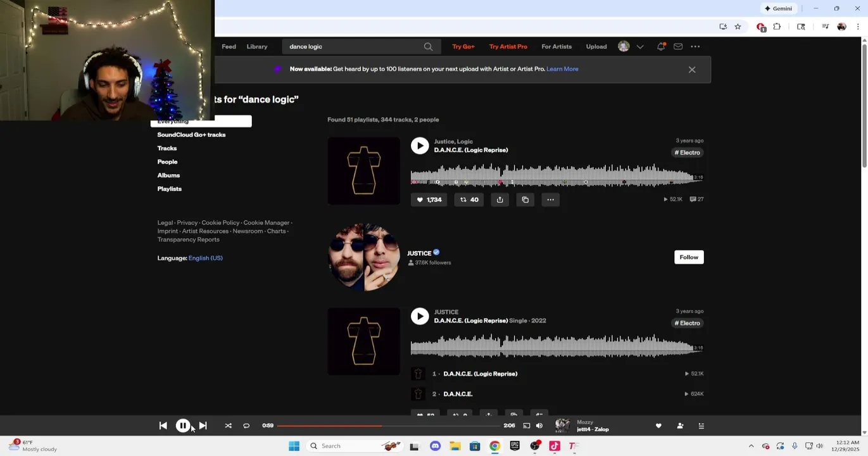Seek in the first track waveform

[557, 175]
